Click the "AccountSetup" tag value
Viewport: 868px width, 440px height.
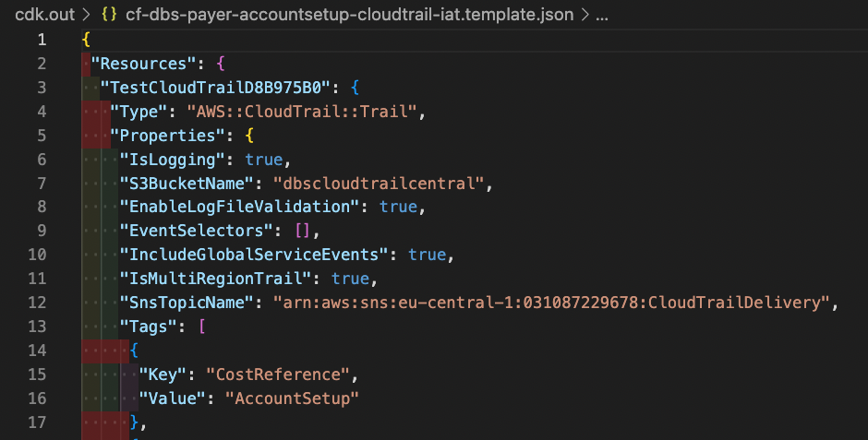(x=293, y=398)
